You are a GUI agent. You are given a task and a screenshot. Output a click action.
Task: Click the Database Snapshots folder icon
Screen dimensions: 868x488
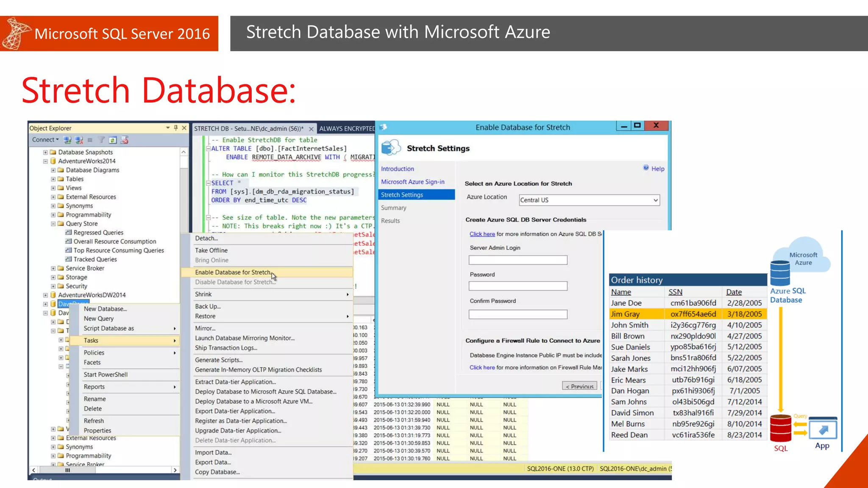(53, 152)
